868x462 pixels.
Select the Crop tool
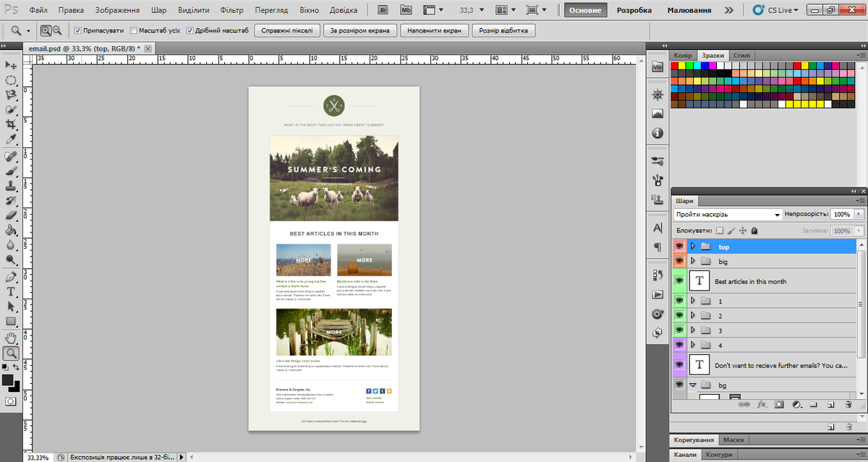11,124
